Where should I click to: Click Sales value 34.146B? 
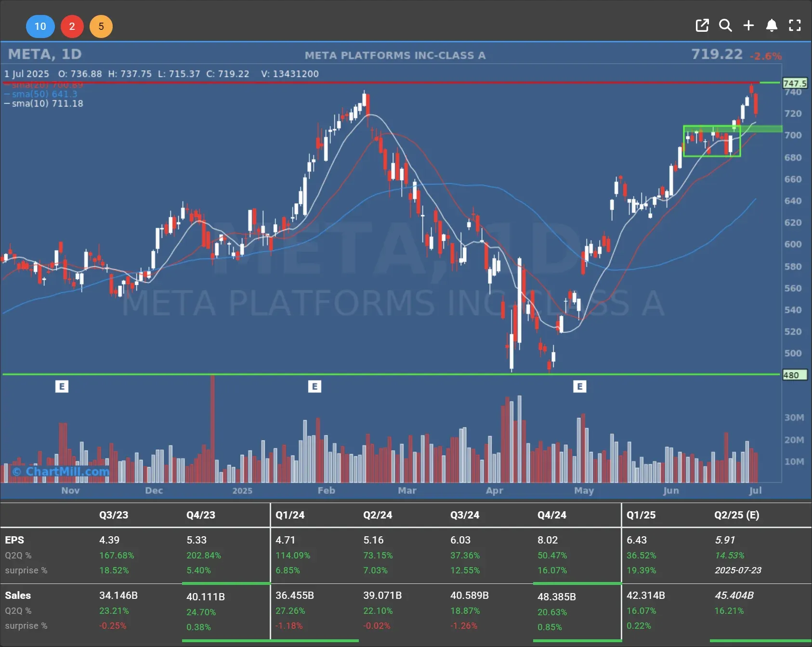118,595
